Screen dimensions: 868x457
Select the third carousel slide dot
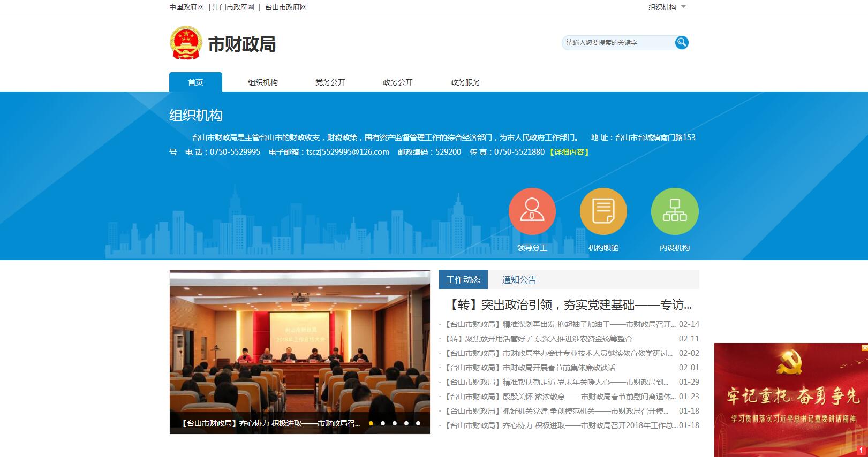[395, 423]
